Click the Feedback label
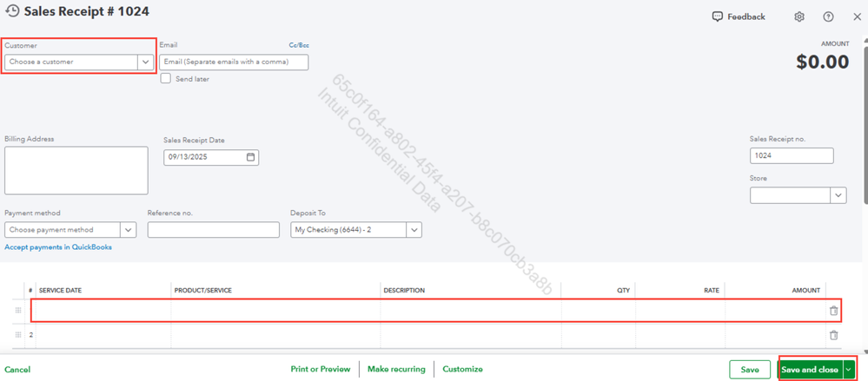Screen dimensions: 868x381 click(x=746, y=16)
